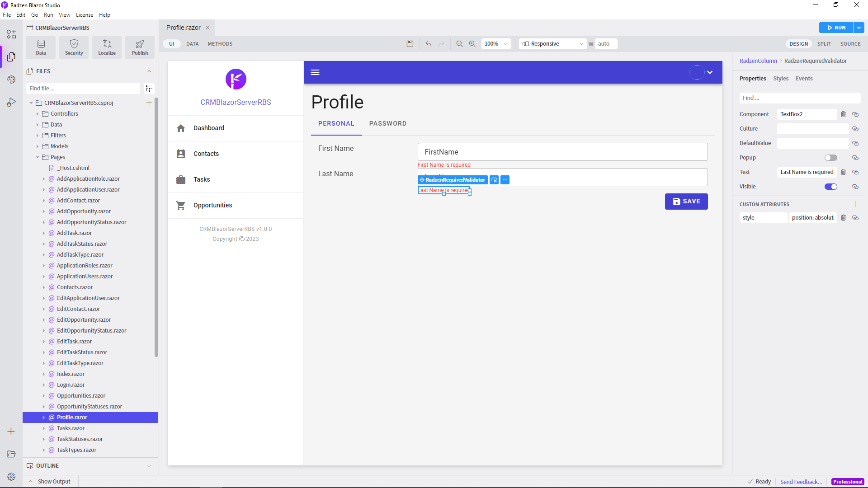Click the properties Find field

pos(800,98)
